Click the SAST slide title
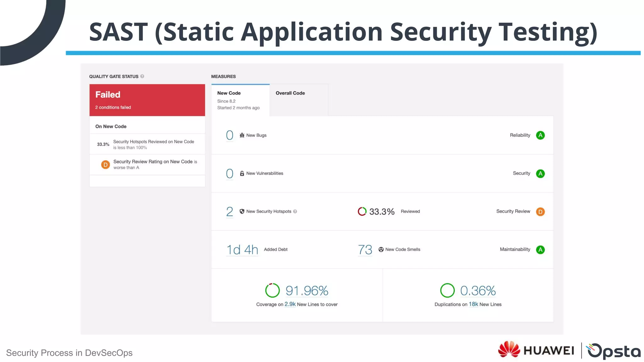The width and height of the screenshot is (644, 362). 343,32
